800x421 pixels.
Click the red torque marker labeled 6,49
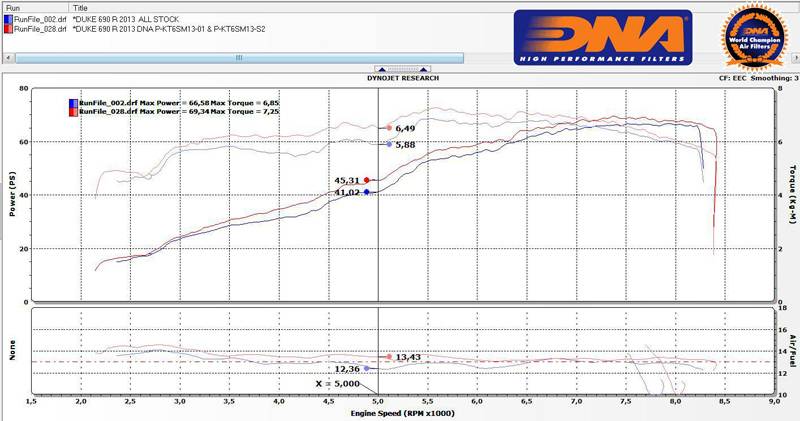click(x=389, y=128)
